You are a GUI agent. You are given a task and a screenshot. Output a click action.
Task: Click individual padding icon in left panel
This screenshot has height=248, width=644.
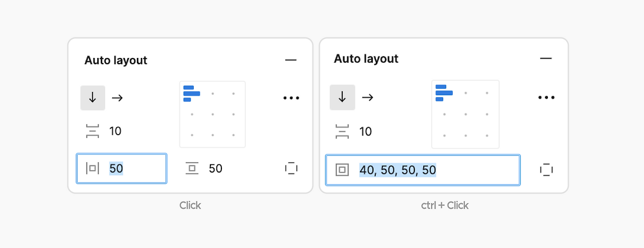coord(291,168)
